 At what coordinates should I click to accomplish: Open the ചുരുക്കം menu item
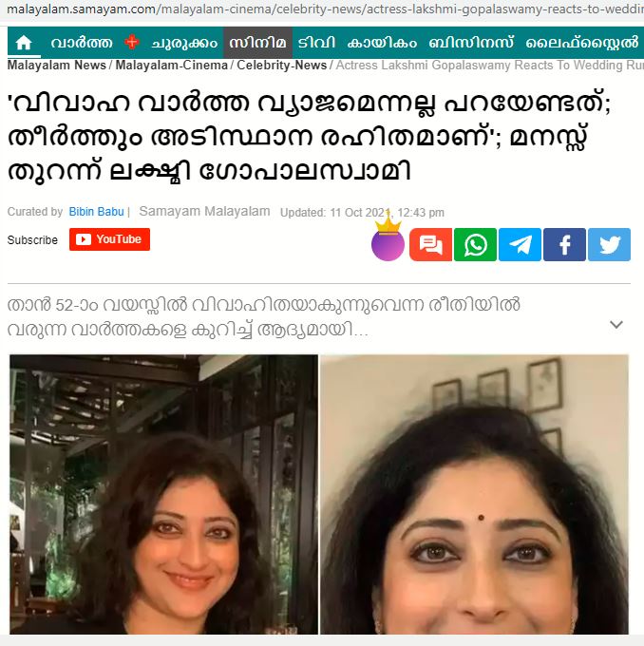pyautogui.click(x=184, y=43)
